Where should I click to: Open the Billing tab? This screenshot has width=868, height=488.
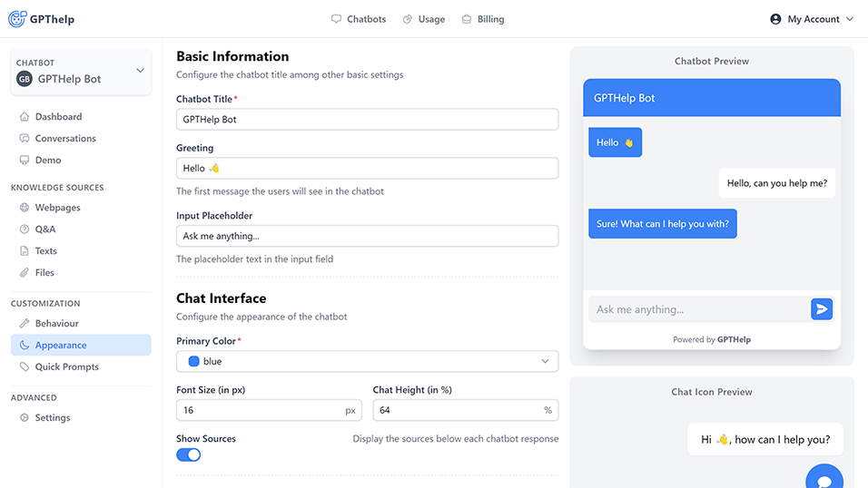(482, 19)
